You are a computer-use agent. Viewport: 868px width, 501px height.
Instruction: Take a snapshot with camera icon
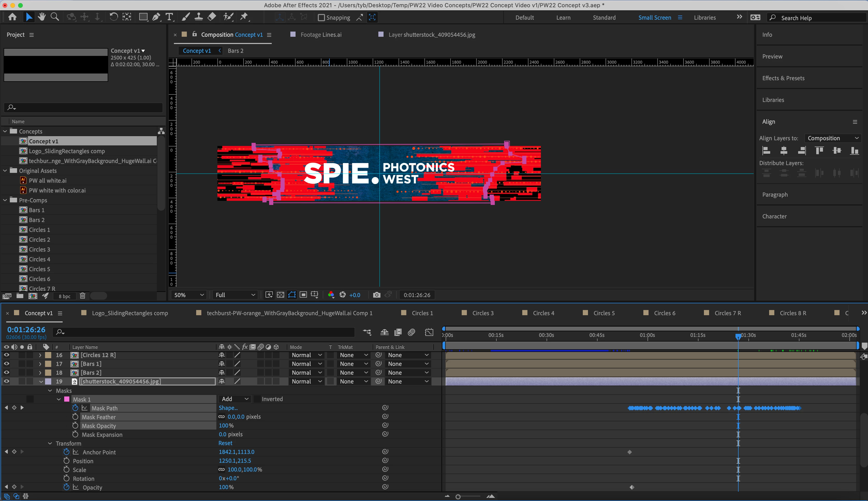pos(377,295)
